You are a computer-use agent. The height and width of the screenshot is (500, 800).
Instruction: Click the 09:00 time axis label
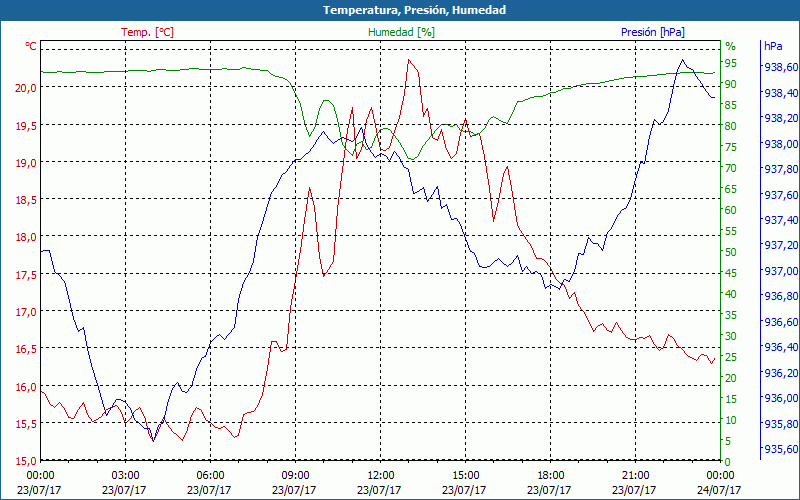(x=295, y=476)
